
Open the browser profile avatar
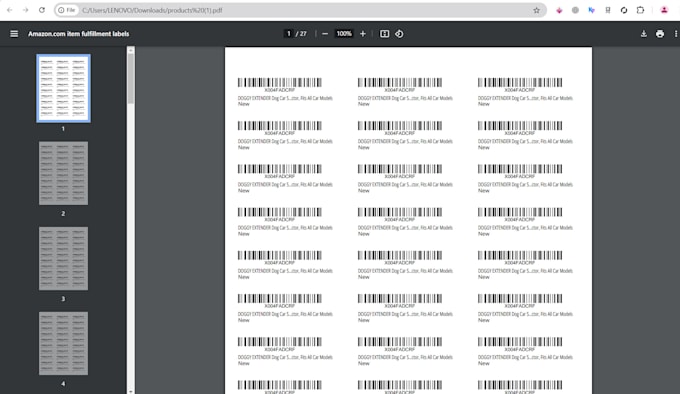(x=664, y=10)
